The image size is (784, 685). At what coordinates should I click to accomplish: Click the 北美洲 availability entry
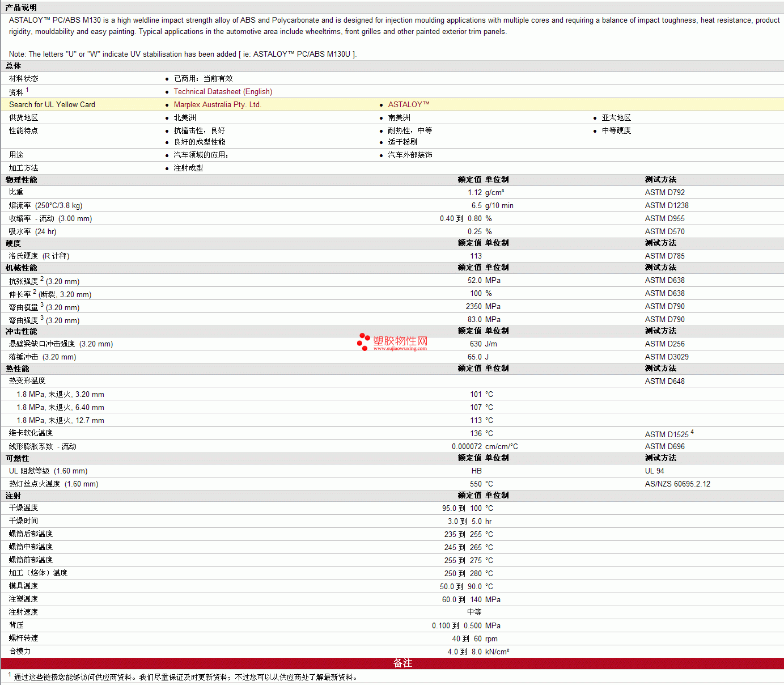(185, 117)
